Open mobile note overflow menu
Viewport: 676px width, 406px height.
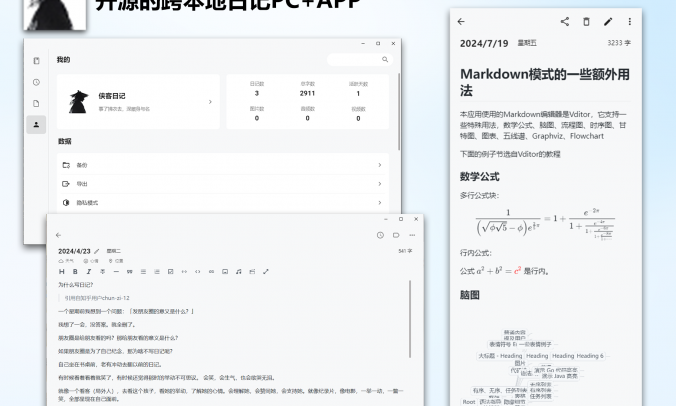(x=629, y=22)
